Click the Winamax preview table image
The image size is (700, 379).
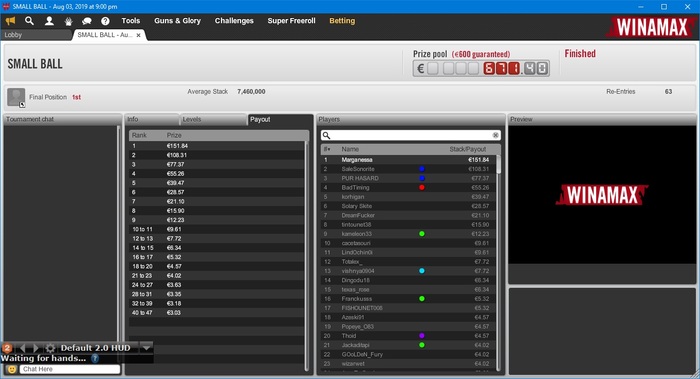[602, 195]
